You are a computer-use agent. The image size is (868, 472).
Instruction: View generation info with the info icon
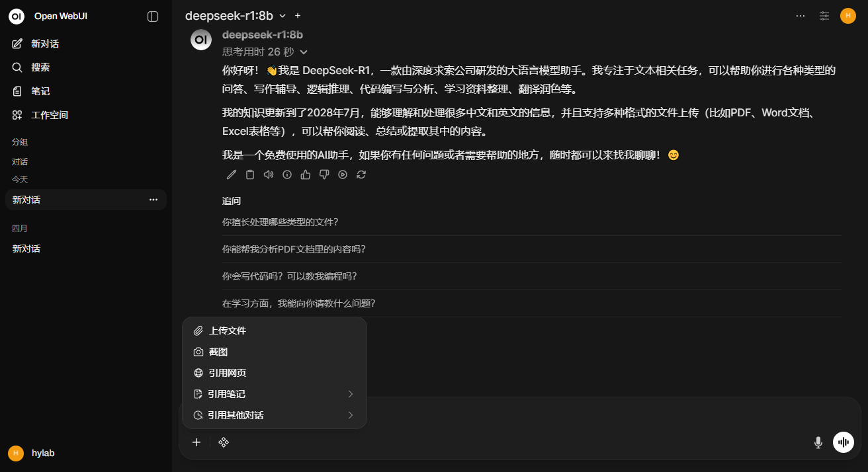286,175
